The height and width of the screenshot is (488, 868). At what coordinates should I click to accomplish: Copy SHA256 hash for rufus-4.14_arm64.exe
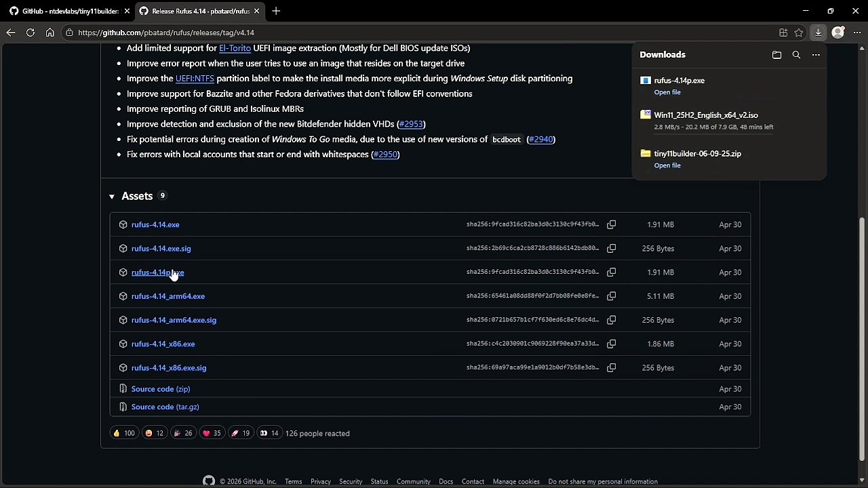[611, 296]
